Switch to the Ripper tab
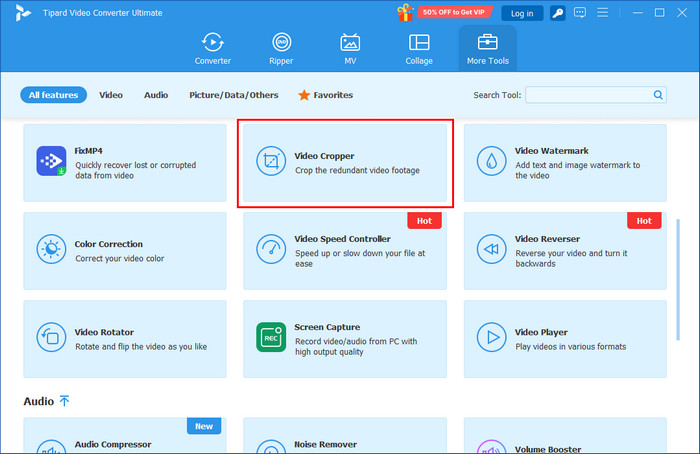The image size is (700, 454). [281, 49]
